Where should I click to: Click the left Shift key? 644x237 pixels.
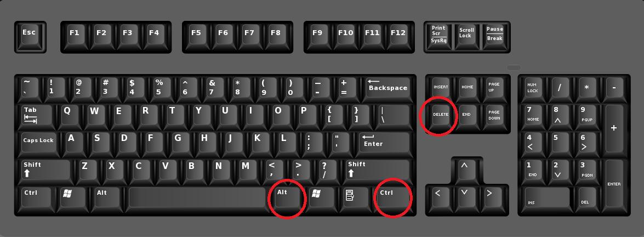(46, 170)
